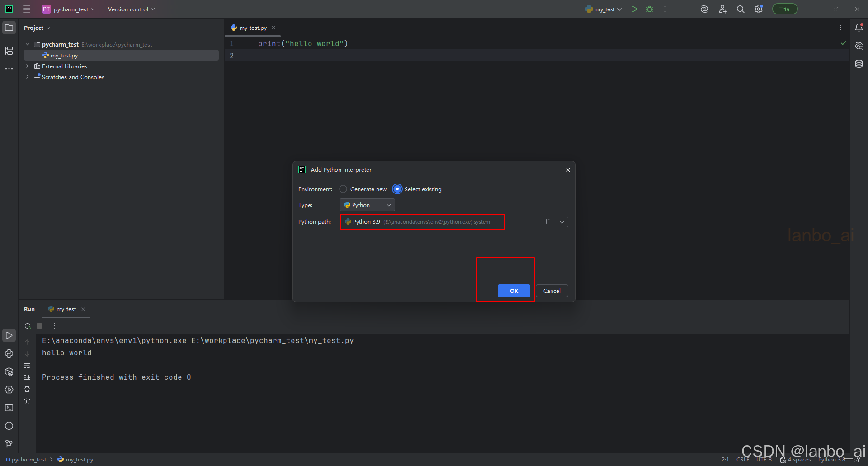Open Search Everywhere

coord(741,9)
